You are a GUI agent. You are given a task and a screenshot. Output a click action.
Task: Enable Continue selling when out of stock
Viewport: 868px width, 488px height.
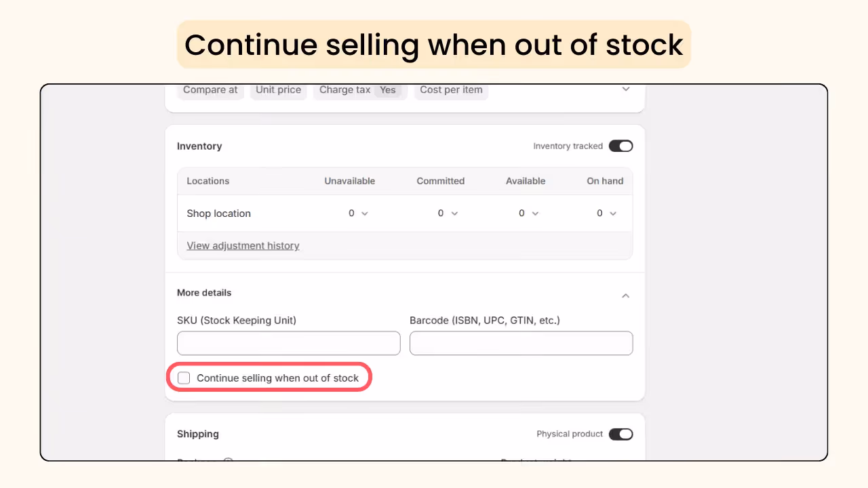coord(184,378)
